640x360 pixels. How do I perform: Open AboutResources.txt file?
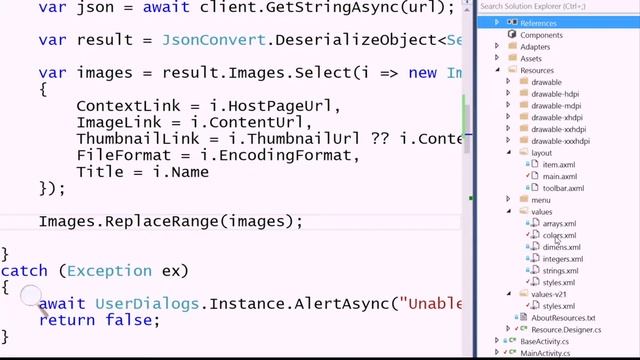(563, 318)
